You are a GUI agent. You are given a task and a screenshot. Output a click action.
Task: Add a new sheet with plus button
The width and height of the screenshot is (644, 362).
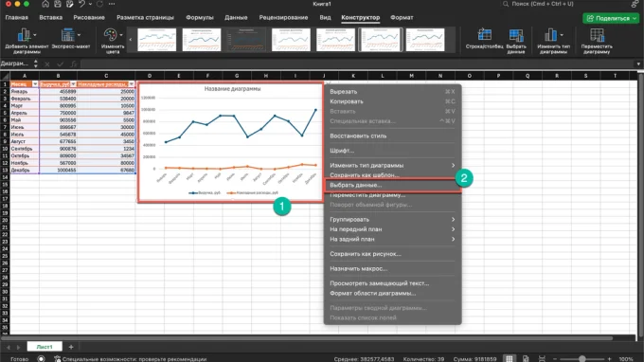click(x=71, y=347)
